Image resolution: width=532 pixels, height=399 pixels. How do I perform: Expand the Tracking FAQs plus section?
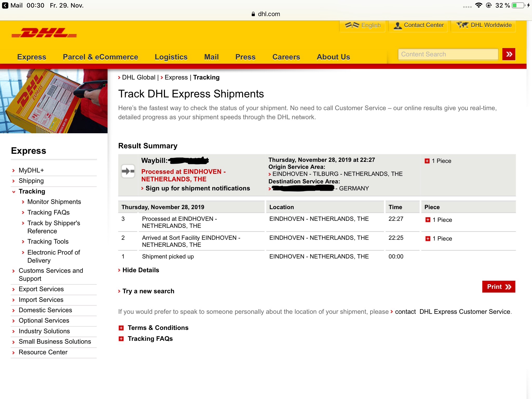[121, 339]
